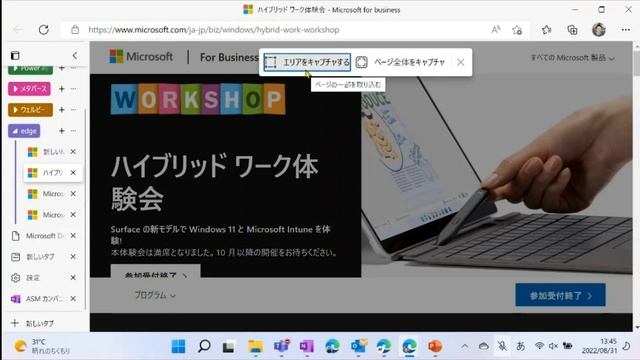This screenshot has height=360, width=640.
Task: Add a 新しいタブ at list bottom
Action: point(33,323)
